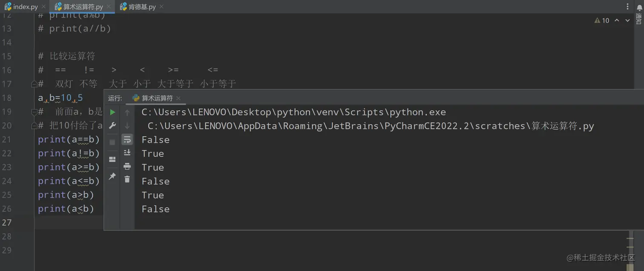Close the index.py editor tab
This screenshot has height=271, width=644.
[43, 7]
